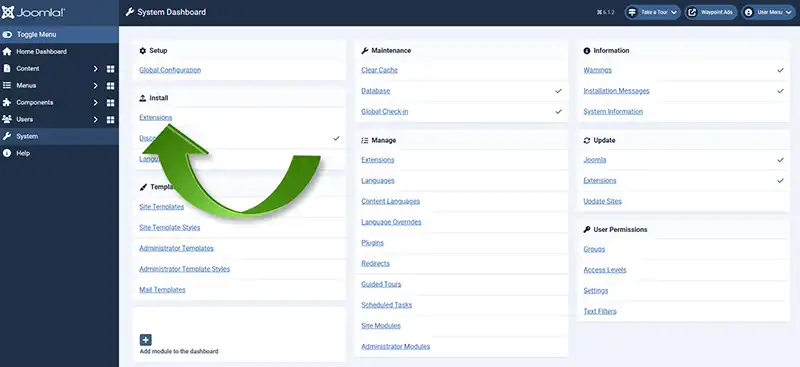Viewport: 800px width, 367px height.
Task: Click the Components sidebar menu item
Action: pos(35,102)
